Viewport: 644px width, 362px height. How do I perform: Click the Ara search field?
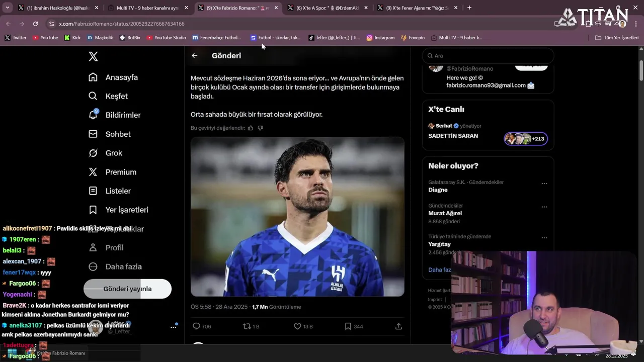tap(488, 56)
